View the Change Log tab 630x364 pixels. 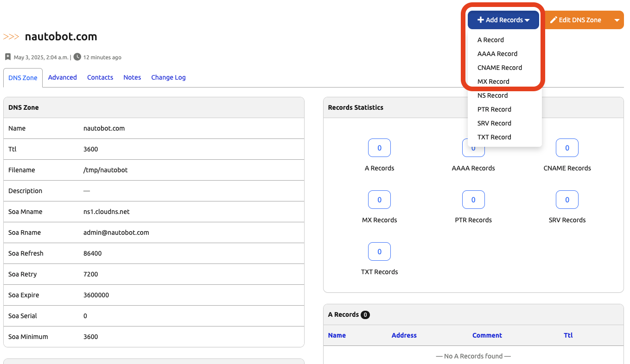168,77
